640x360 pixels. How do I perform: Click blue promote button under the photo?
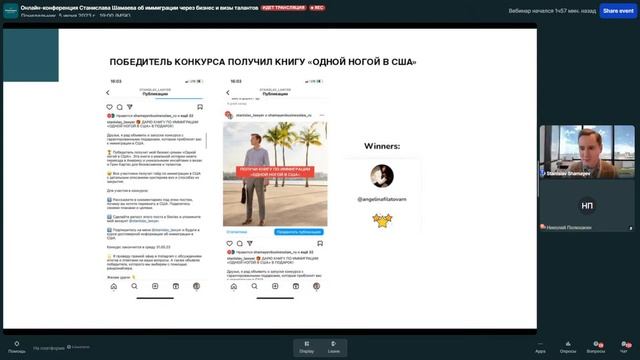[x=299, y=232]
